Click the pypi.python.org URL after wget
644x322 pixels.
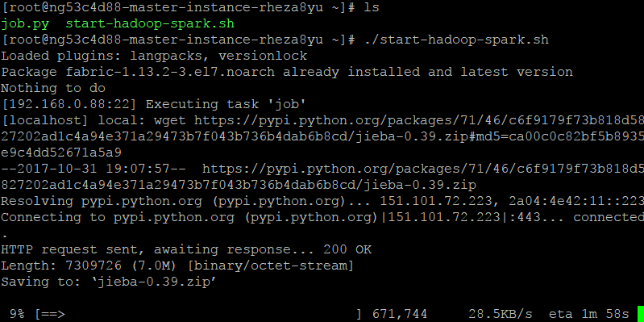[419, 120]
